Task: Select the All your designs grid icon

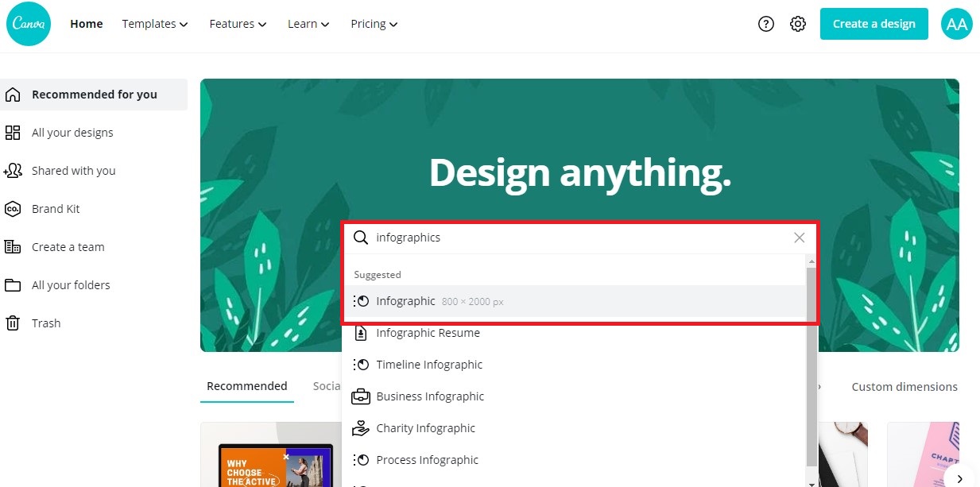Action: coord(14,132)
